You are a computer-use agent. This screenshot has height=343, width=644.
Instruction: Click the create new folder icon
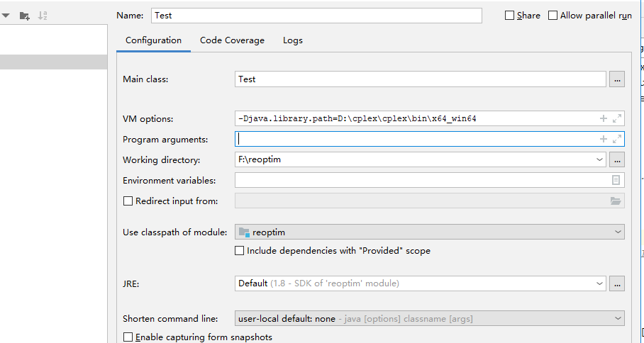25,16
